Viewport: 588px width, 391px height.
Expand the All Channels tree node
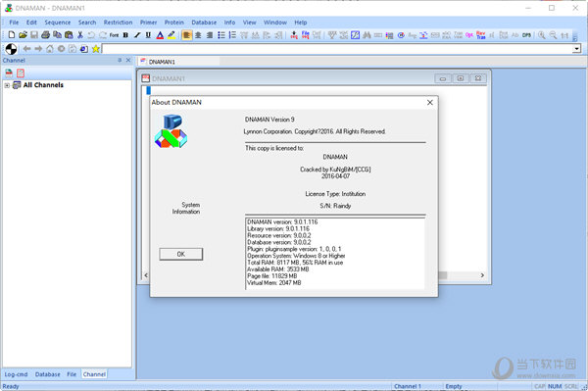(7, 85)
